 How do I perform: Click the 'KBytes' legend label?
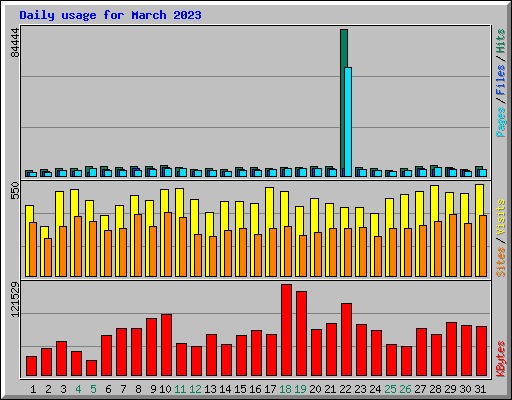pos(501,359)
